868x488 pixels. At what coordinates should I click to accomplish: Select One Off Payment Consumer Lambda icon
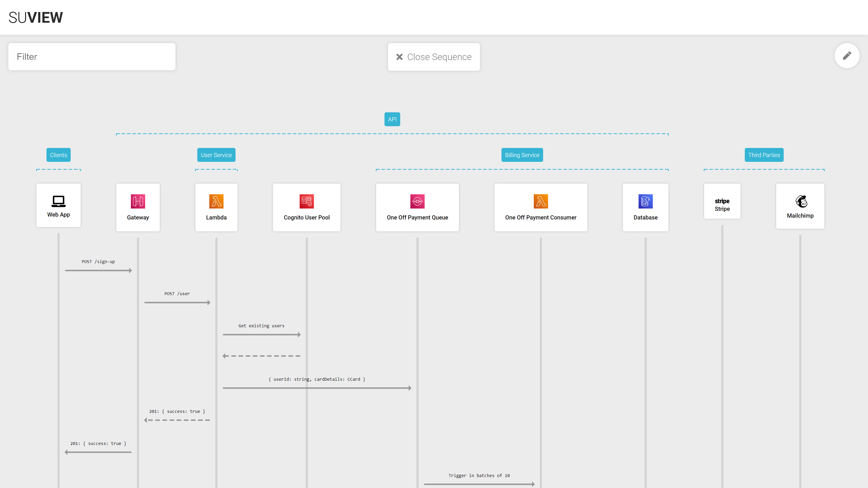[x=541, y=201]
